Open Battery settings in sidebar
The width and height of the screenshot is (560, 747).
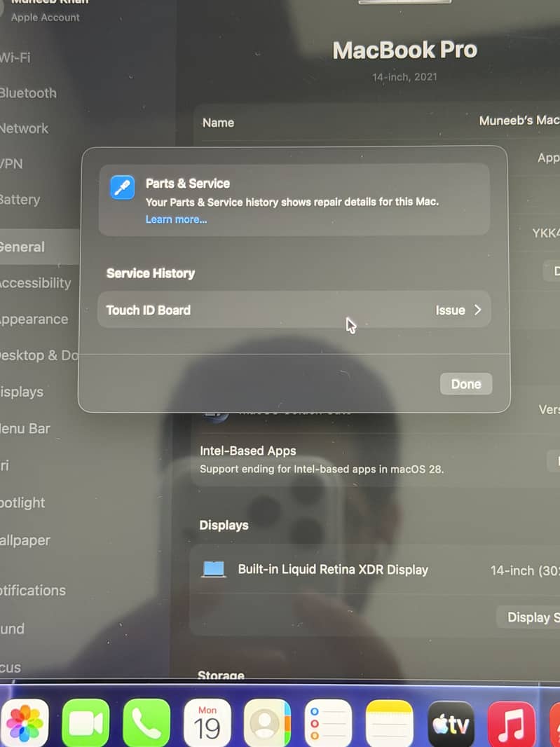tap(20, 200)
